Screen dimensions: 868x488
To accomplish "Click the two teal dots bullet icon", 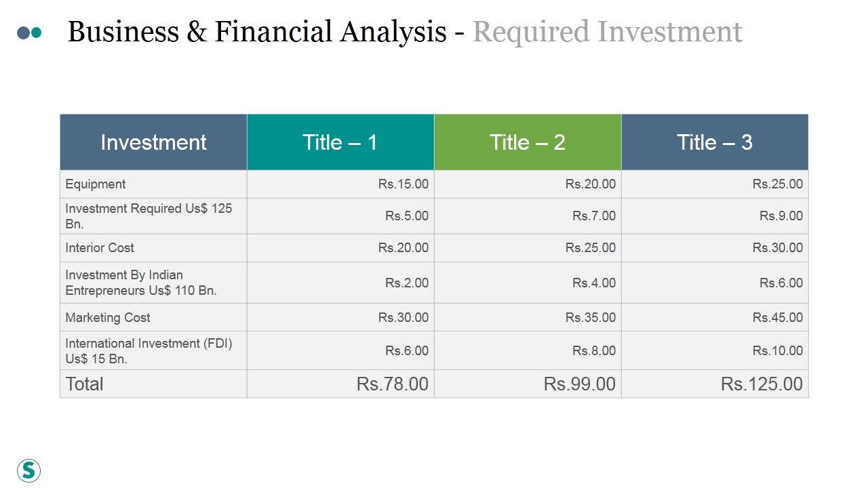I will click(x=29, y=33).
